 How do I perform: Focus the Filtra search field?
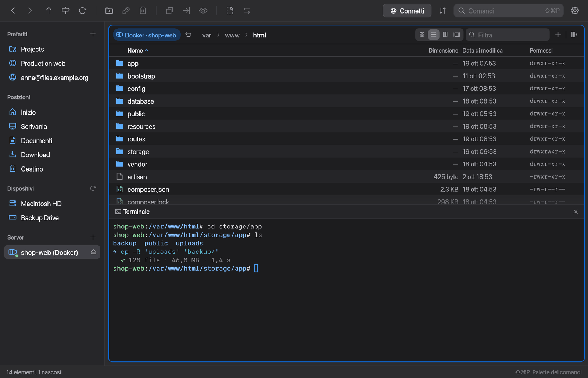(x=508, y=35)
